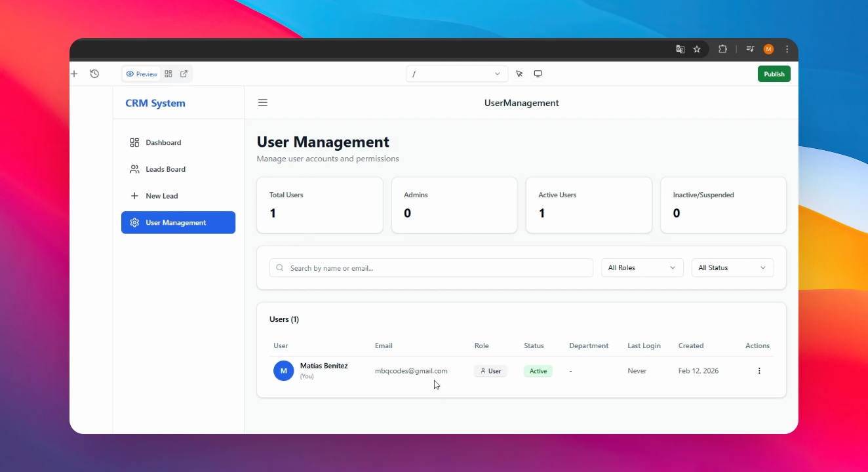This screenshot has height=472, width=868.
Task: Click the translate page icon in browser bar
Action: [681, 49]
